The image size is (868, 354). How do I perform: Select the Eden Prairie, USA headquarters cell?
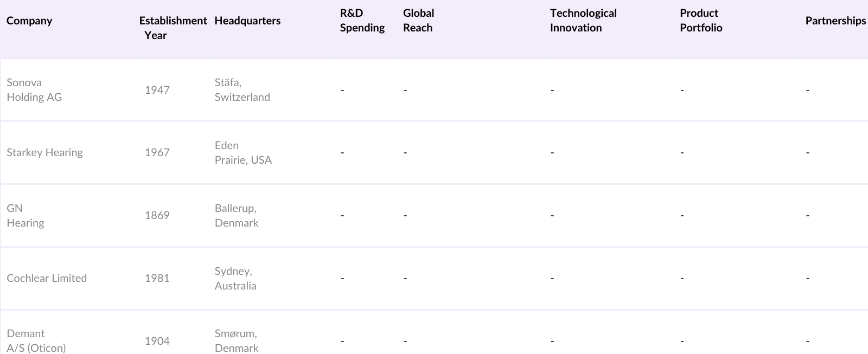(243, 152)
